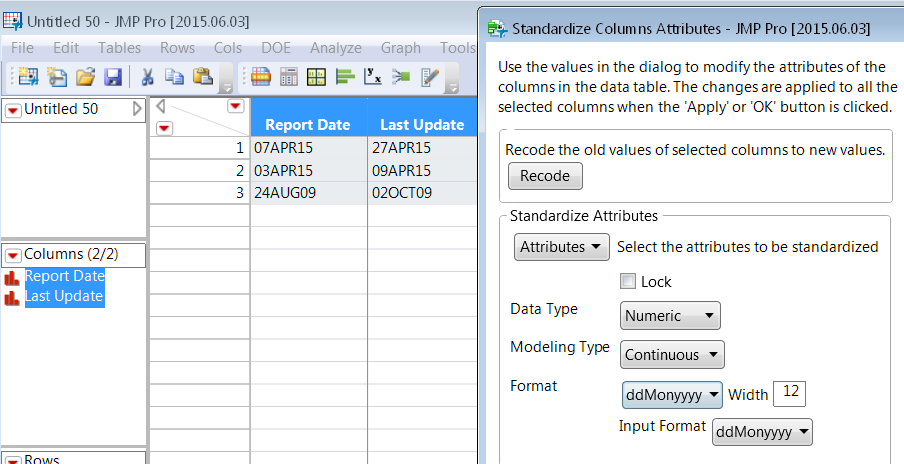
Task: Open the Untitled 50 red triangle menu
Action: point(13,110)
